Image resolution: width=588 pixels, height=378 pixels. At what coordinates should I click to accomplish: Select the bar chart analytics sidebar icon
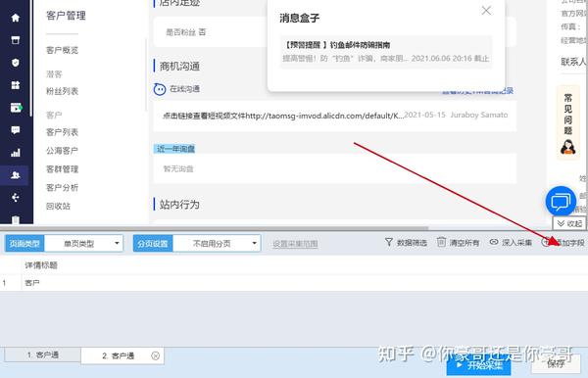(16, 153)
